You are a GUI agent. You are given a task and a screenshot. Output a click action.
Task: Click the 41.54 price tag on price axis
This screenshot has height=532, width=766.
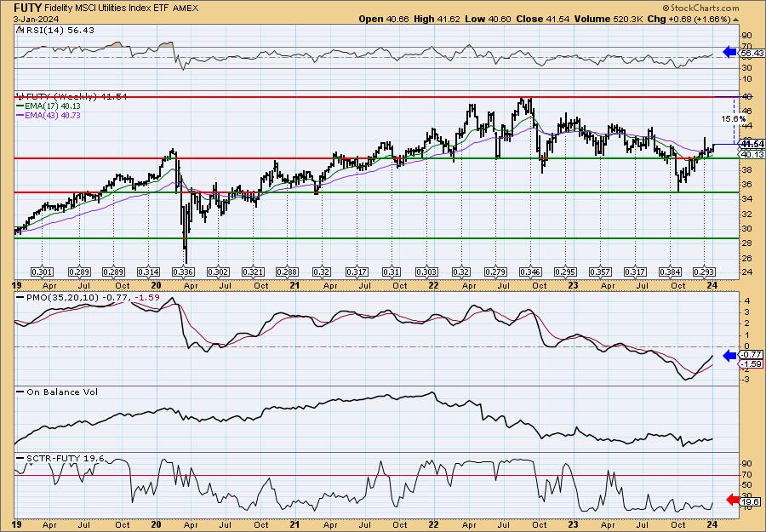click(752, 144)
